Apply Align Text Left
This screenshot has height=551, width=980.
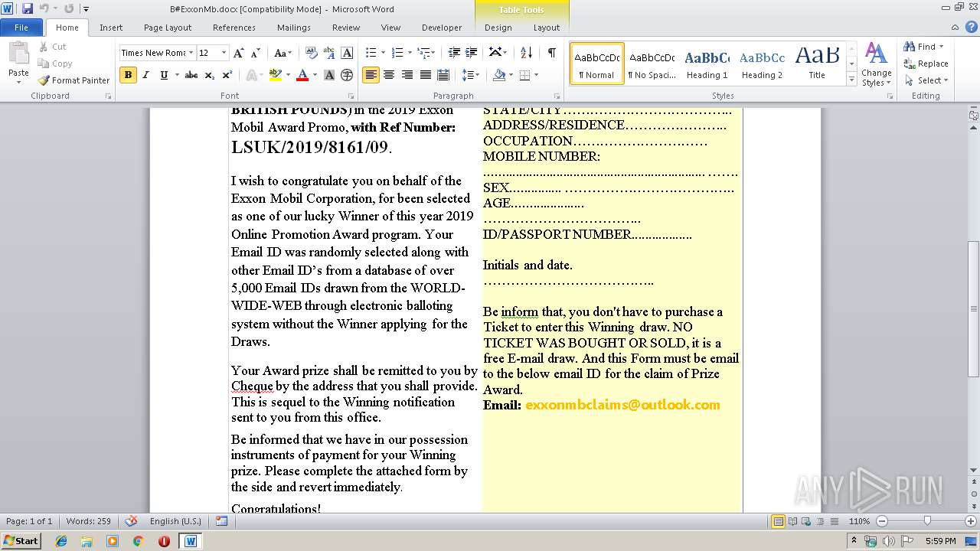[371, 75]
